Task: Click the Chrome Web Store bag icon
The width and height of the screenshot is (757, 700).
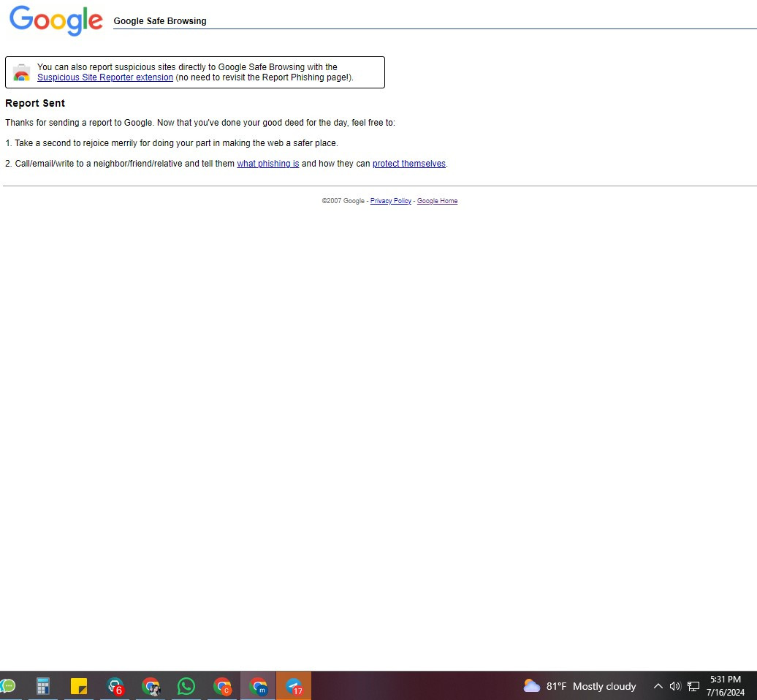Action: click(22, 72)
